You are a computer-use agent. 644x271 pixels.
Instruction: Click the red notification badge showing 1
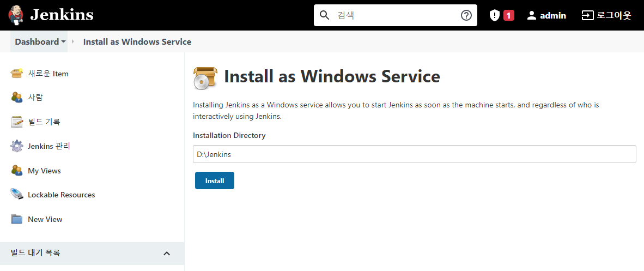click(x=509, y=16)
